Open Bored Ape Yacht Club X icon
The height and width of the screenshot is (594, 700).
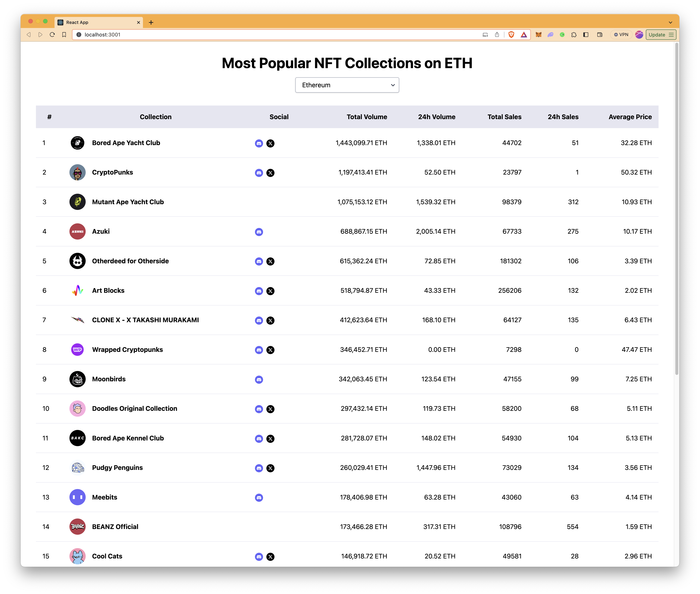[x=270, y=143]
